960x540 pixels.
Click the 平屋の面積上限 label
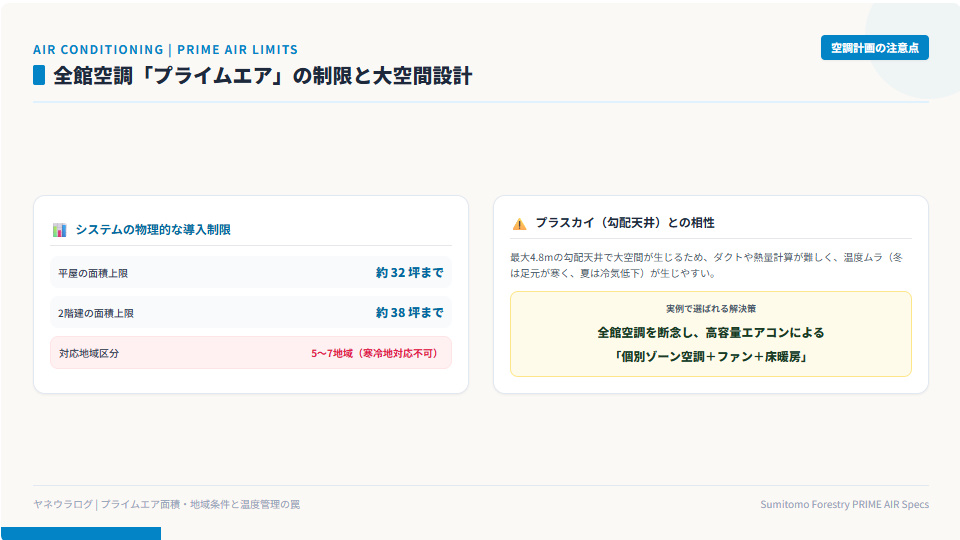click(x=93, y=273)
